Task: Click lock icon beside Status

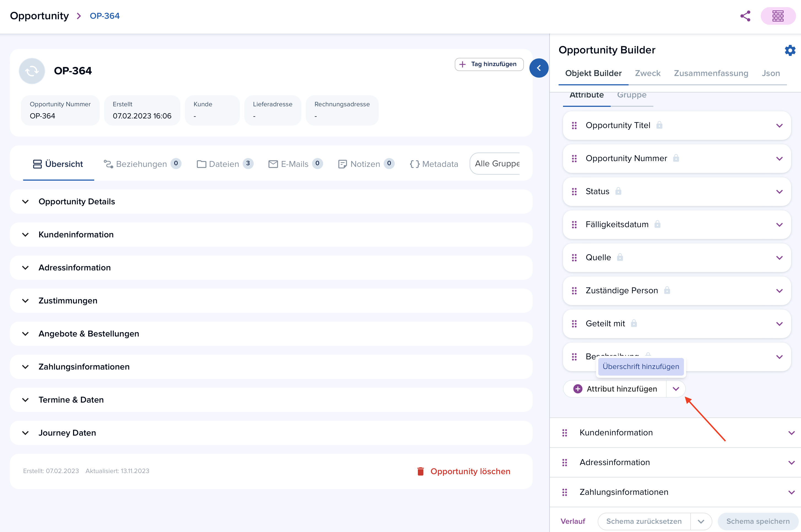Action: tap(618, 191)
